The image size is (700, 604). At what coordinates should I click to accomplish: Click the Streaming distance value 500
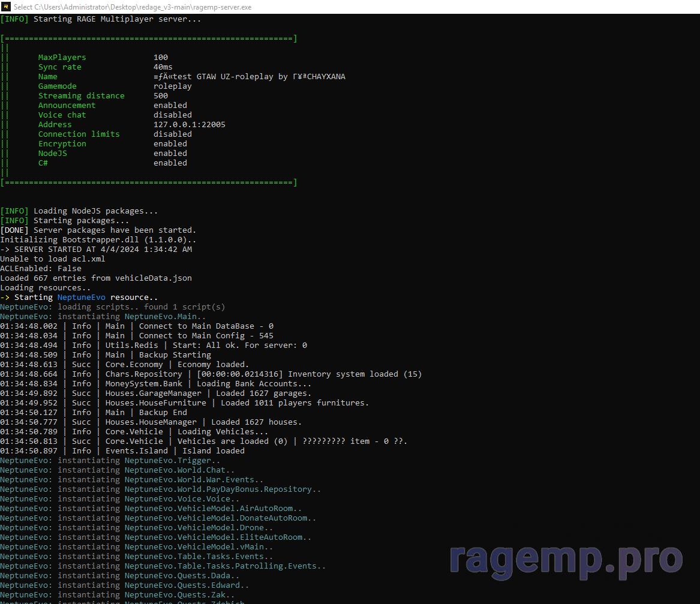[x=161, y=96]
